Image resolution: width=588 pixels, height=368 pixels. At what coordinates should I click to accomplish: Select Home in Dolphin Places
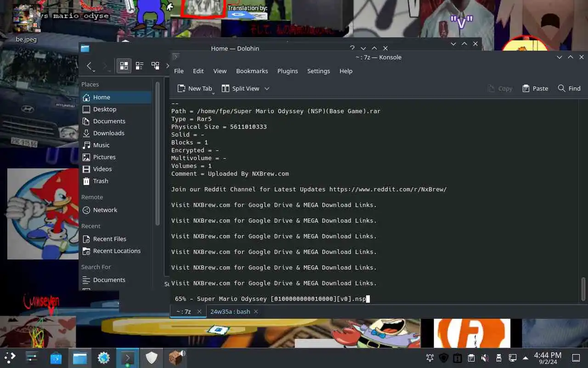point(116,97)
